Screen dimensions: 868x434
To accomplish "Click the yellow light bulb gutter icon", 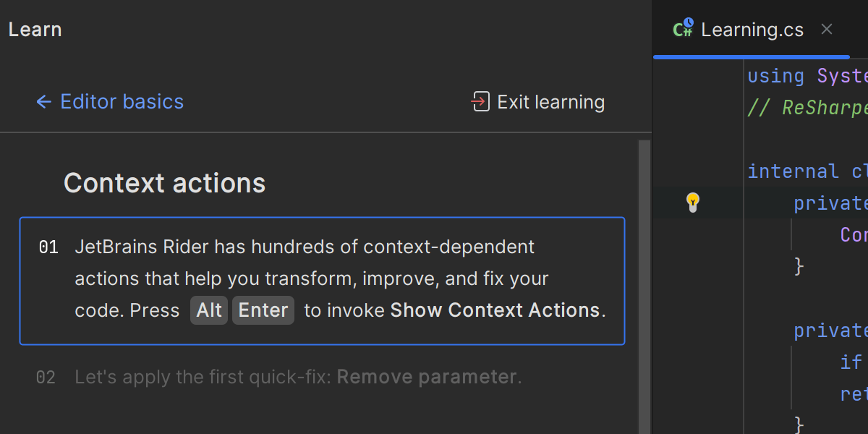I will click(692, 202).
